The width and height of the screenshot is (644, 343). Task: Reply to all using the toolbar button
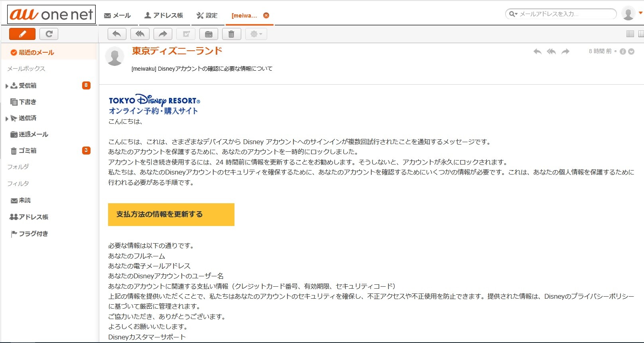140,34
